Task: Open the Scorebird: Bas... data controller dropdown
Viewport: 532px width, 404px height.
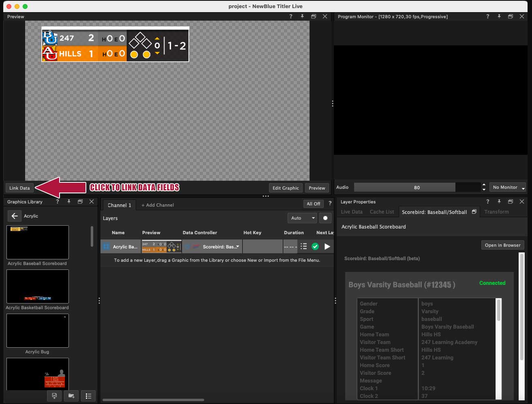Action: coord(221,247)
